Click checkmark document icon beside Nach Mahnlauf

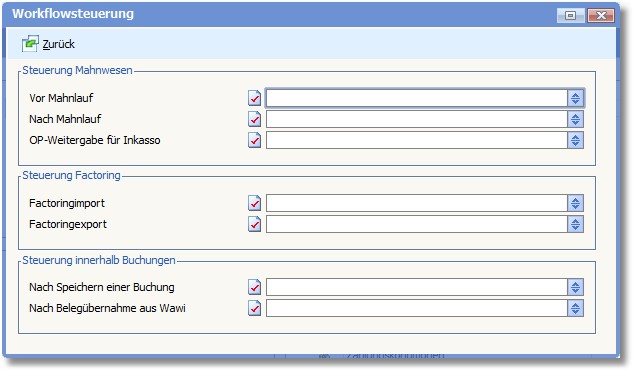(x=254, y=119)
